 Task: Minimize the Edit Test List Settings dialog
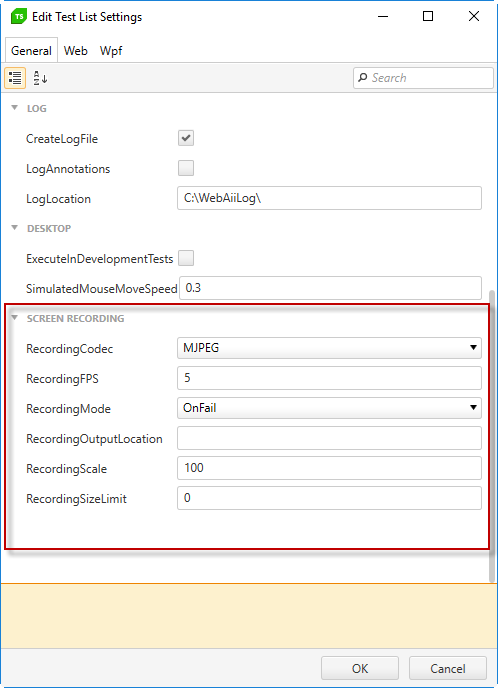383,16
